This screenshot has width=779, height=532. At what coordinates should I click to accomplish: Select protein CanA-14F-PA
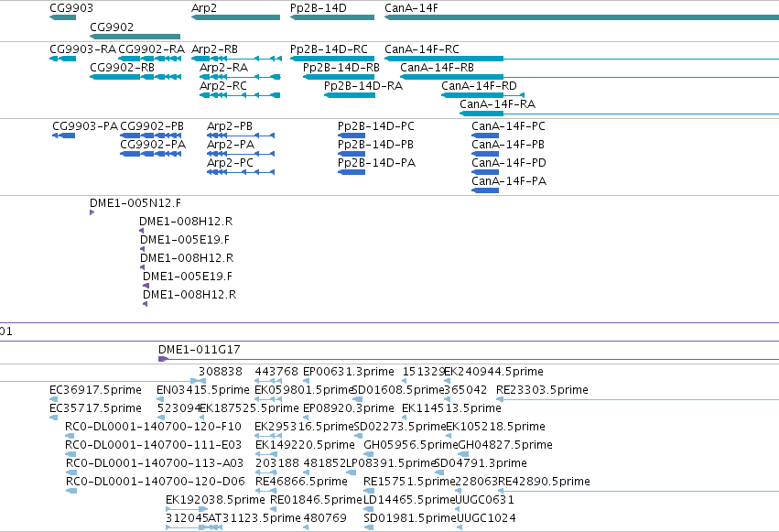point(485,190)
